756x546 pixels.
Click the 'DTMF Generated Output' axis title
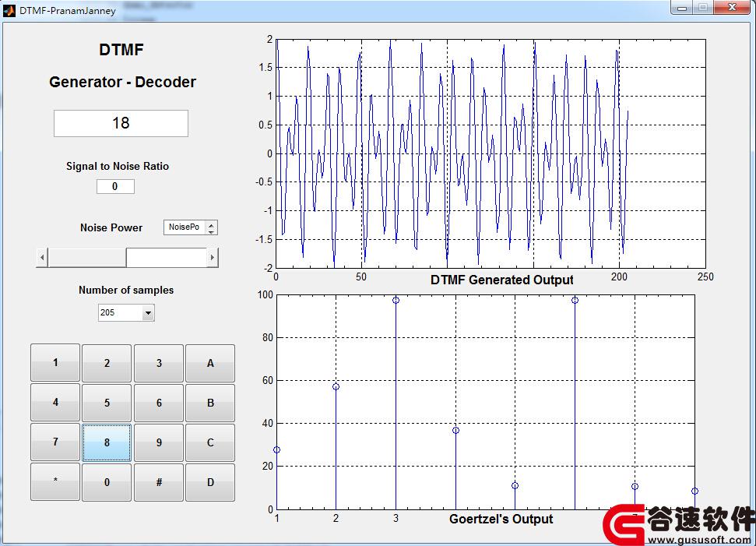click(x=502, y=280)
